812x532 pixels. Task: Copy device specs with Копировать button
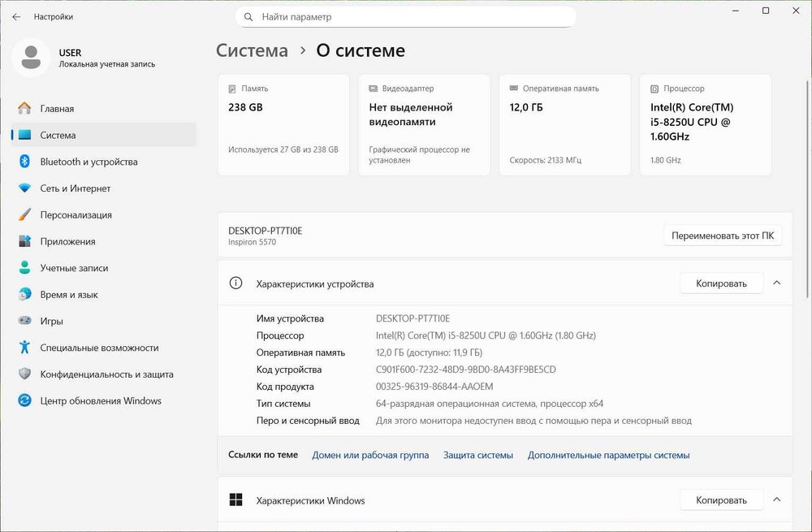tap(721, 283)
